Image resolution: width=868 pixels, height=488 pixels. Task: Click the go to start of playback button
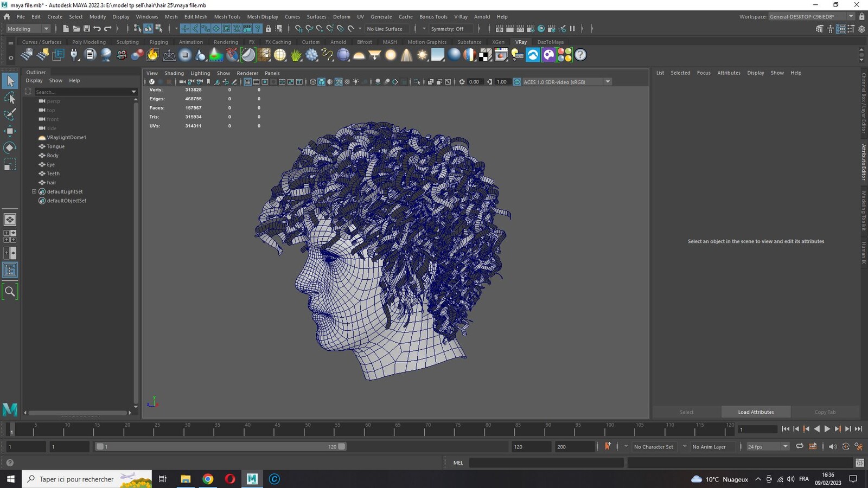click(x=786, y=429)
